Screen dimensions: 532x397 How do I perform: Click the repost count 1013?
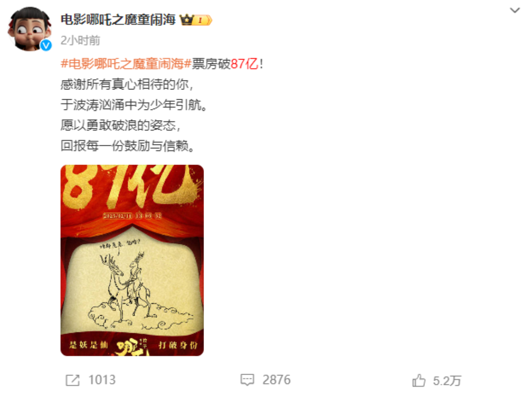102,380
